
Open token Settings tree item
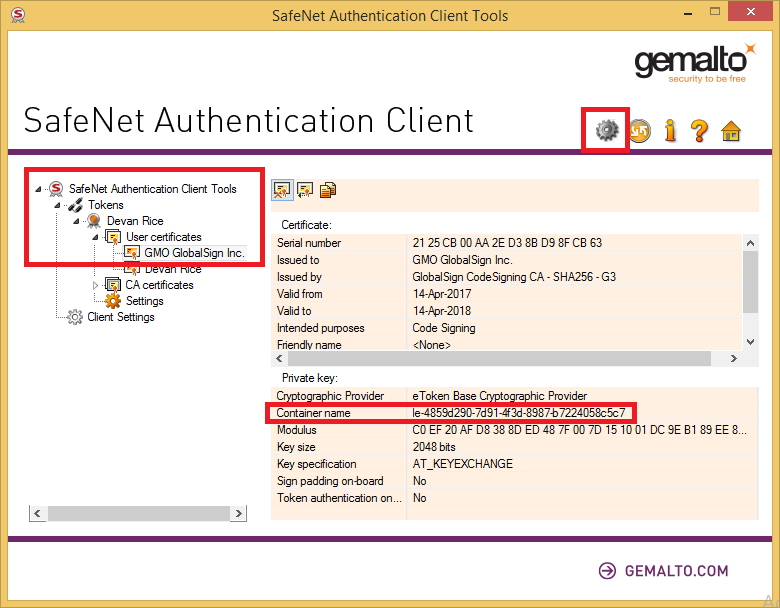(144, 301)
